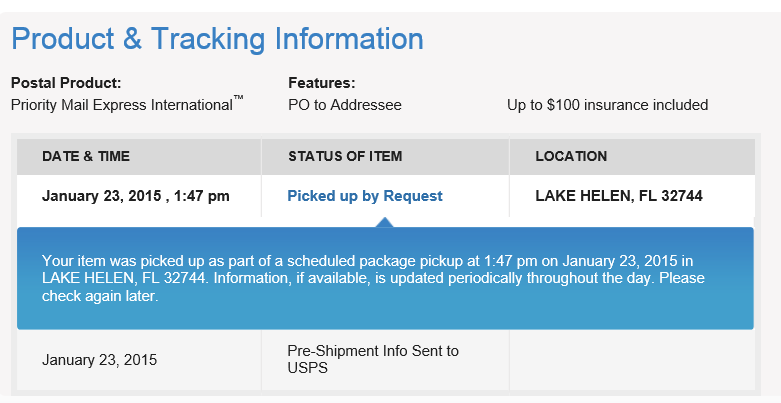Click the Product & Tracking Information heading
The width and height of the screenshot is (781, 403).
click(217, 39)
